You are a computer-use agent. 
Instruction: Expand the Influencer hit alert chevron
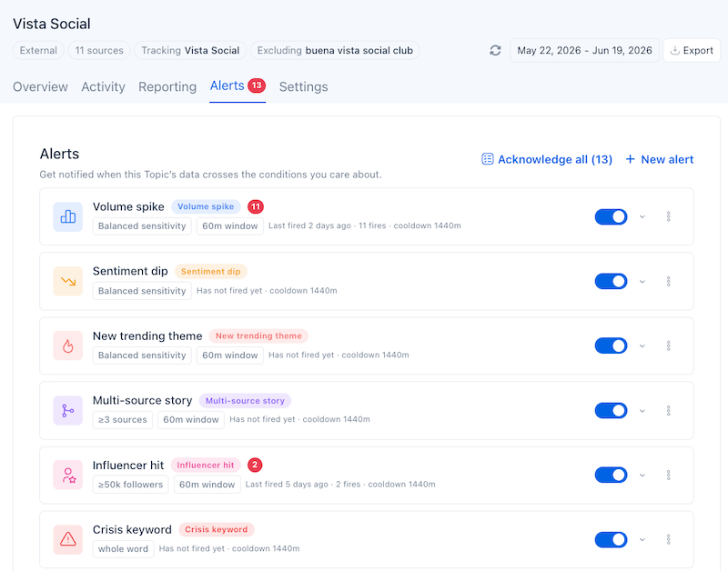pos(642,475)
